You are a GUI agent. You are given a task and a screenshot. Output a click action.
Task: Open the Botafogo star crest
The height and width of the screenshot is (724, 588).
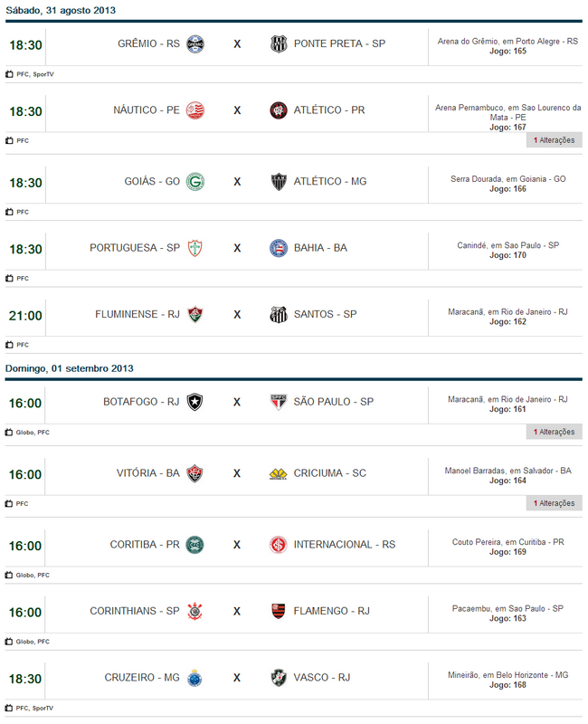pos(194,402)
